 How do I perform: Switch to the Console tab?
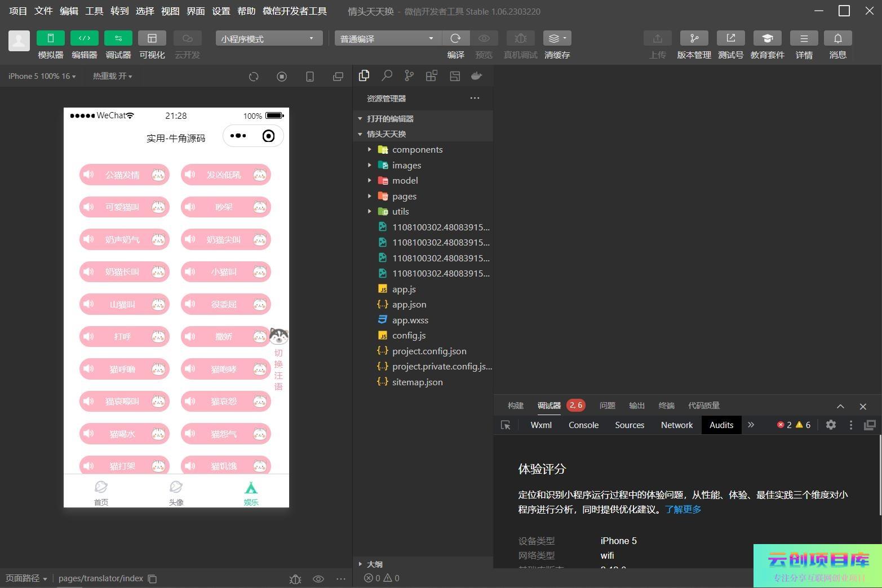point(583,425)
